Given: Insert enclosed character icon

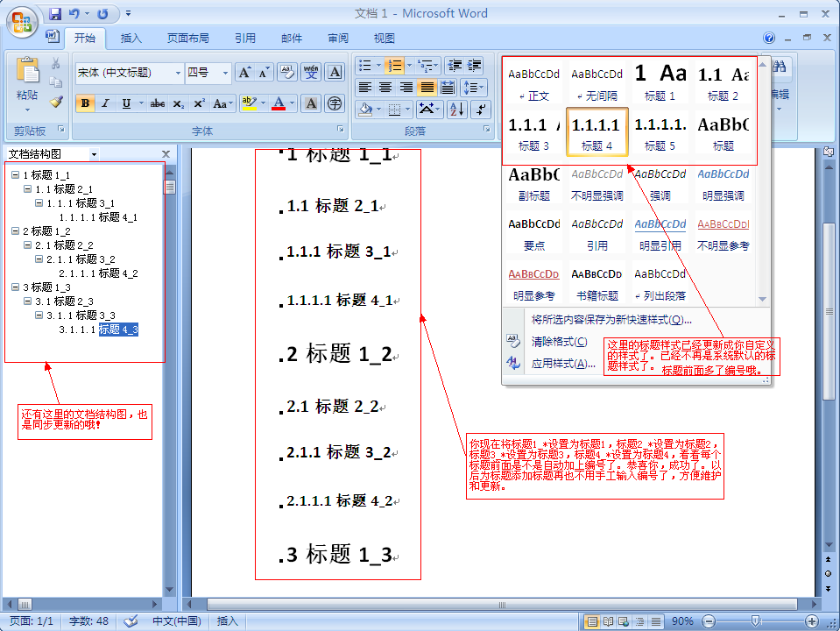Looking at the screenshot, I should coord(335,103).
